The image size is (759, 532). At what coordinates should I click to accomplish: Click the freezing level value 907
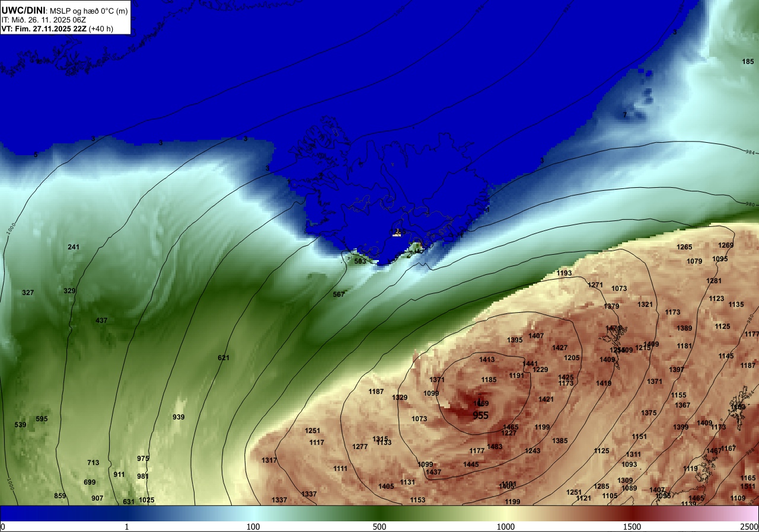[x=97, y=498]
